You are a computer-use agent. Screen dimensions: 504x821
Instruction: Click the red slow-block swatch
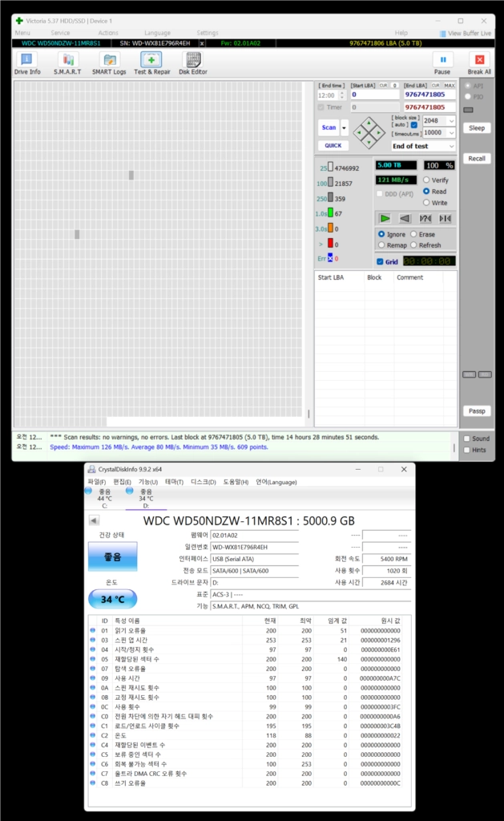pos(330,243)
